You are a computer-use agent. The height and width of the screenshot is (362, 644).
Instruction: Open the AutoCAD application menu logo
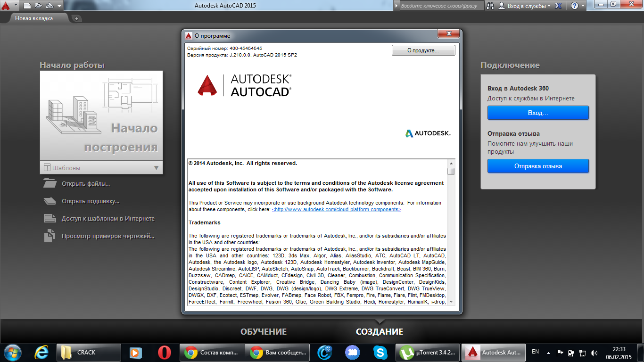click(5, 6)
